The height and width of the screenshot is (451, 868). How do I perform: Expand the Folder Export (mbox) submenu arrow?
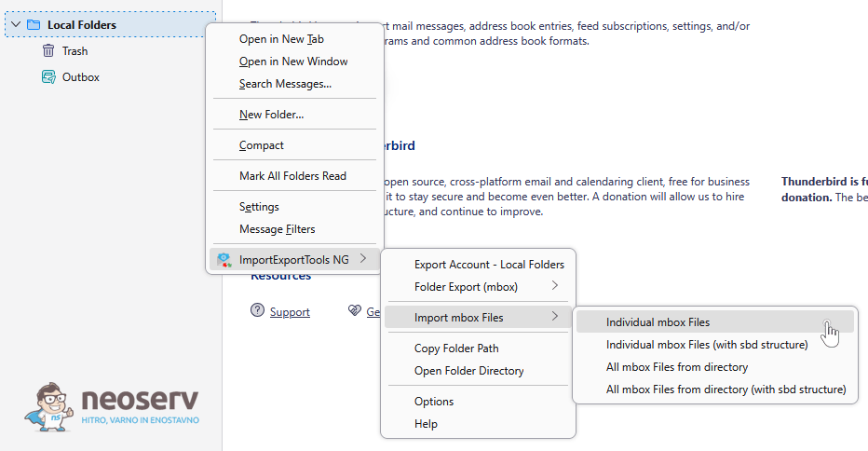(555, 286)
